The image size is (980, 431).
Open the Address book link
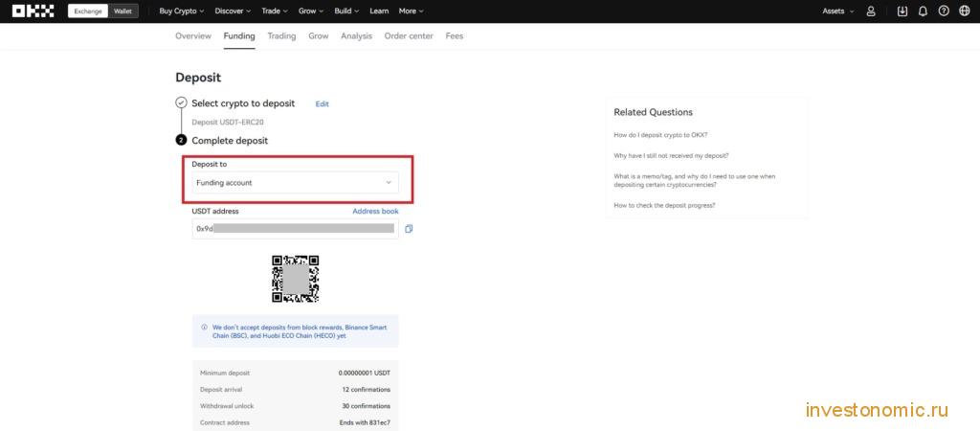tap(375, 212)
